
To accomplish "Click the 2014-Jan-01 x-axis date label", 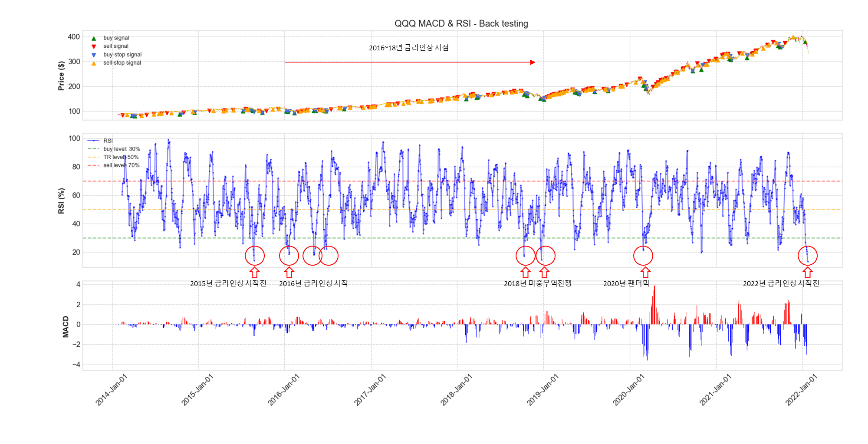I will [x=112, y=390].
